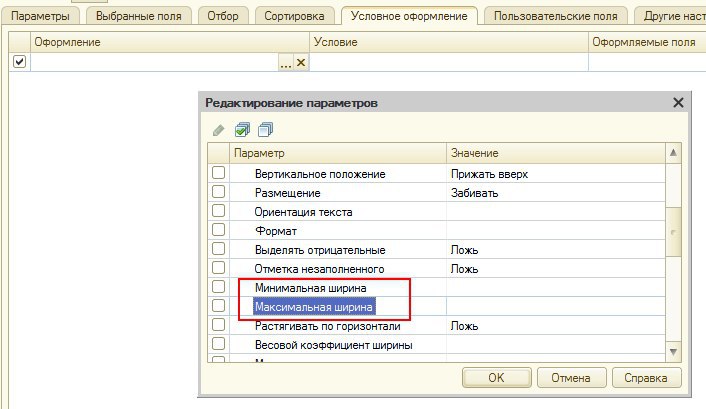Select the highlighted Максимальная ширина parameter

point(314,307)
